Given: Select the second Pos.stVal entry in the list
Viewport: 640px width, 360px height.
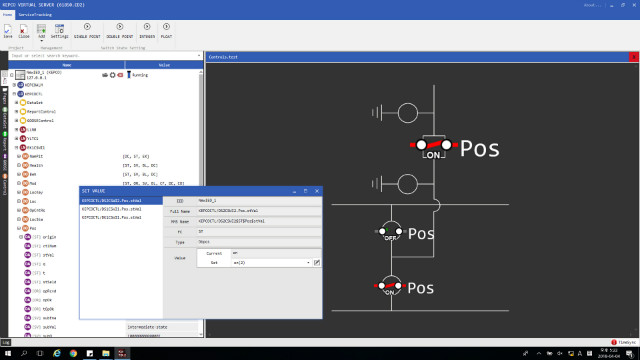Looking at the screenshot, I should 111,209.
